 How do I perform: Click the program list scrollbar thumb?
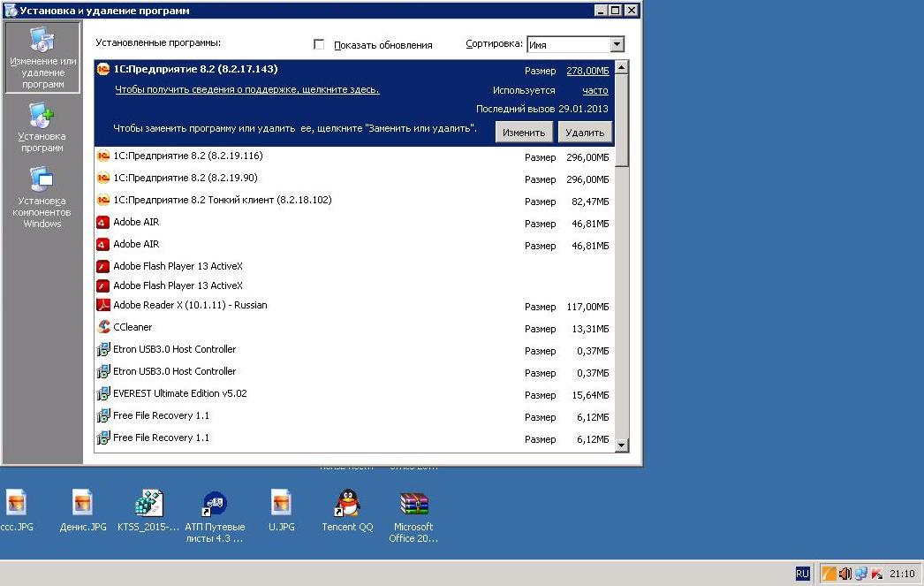click(621, 121)
